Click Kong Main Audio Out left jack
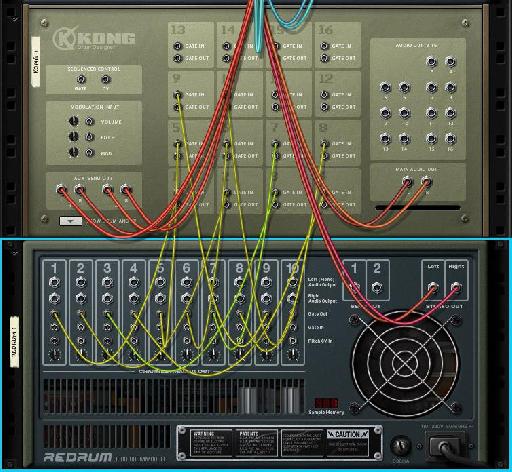 point(407,182)
